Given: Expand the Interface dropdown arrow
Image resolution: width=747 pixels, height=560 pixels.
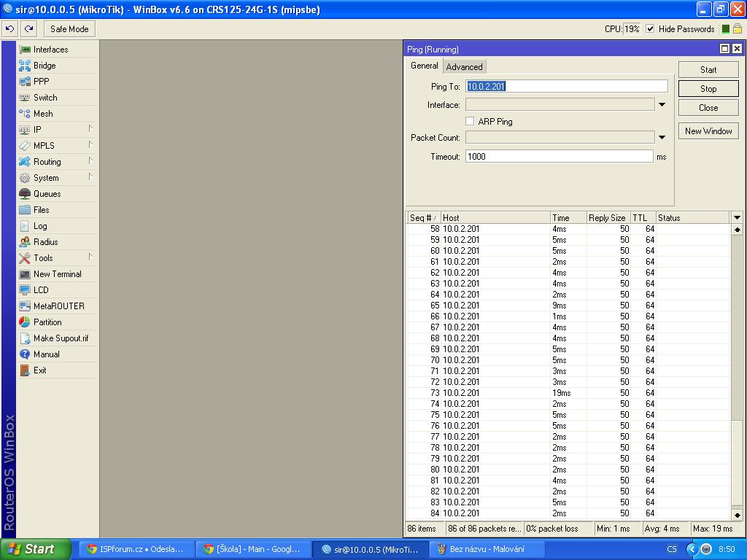Looking at the screenshot, I should coord(662,105).
